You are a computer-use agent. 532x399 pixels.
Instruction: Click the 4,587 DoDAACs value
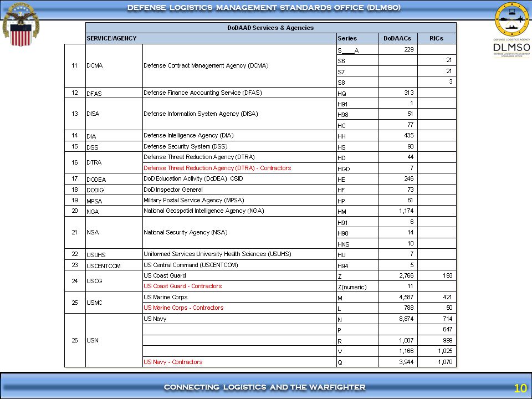(x=406, y=297)
